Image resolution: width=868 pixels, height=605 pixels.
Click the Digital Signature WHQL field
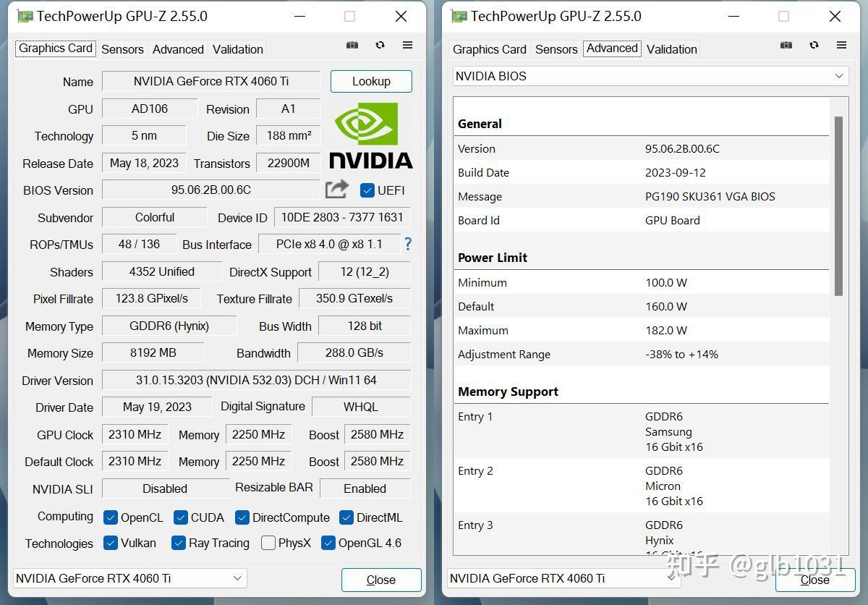tap(361, 407)
